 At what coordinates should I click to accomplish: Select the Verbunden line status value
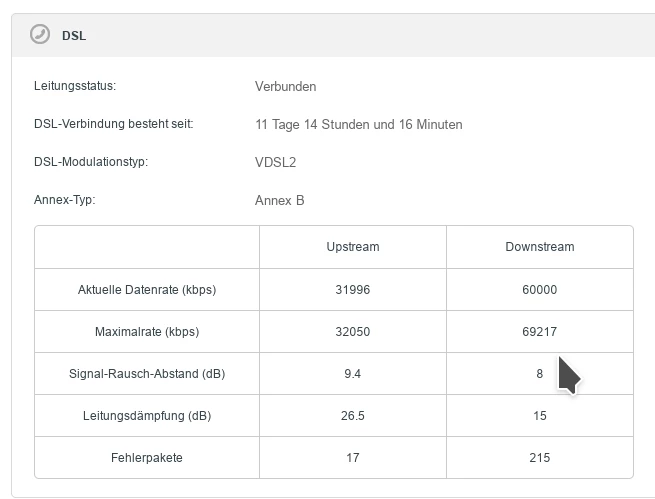pyautogui.click(x=285, y=86)
